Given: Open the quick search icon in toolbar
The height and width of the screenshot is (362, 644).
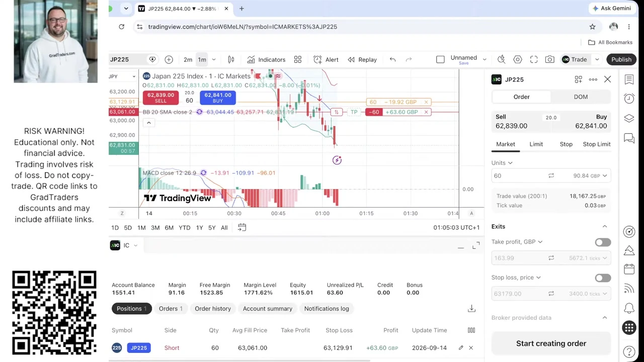Looking at the screenshot, I should (x=501, y=59).
